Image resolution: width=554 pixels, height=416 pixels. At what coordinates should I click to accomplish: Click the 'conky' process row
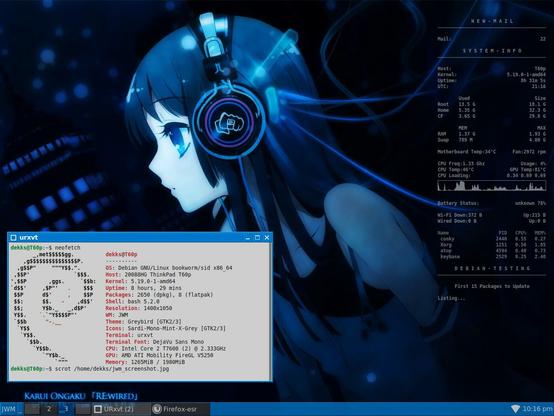(493, 239)
